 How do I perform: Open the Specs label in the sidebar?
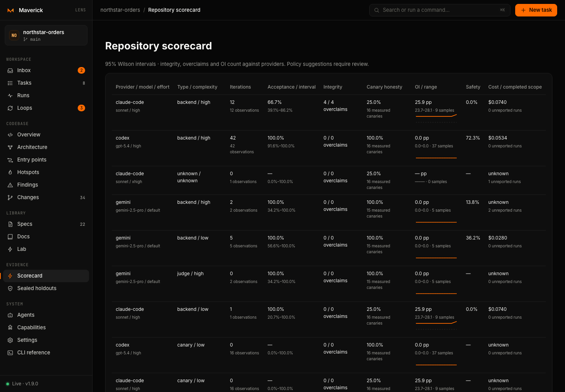point(25,224)
